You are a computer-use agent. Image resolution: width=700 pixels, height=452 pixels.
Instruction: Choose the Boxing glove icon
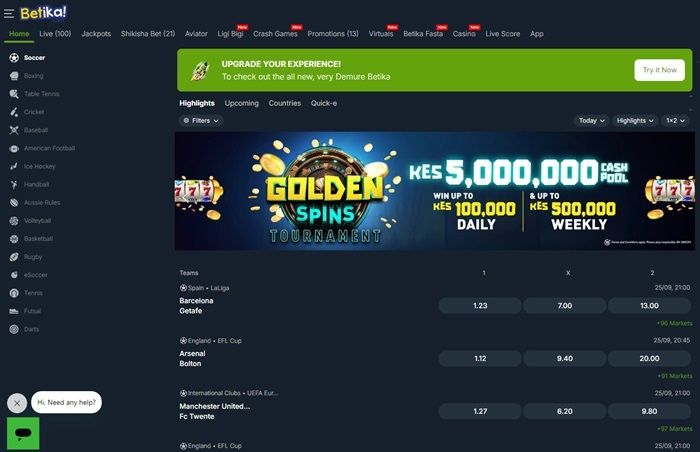14,76
